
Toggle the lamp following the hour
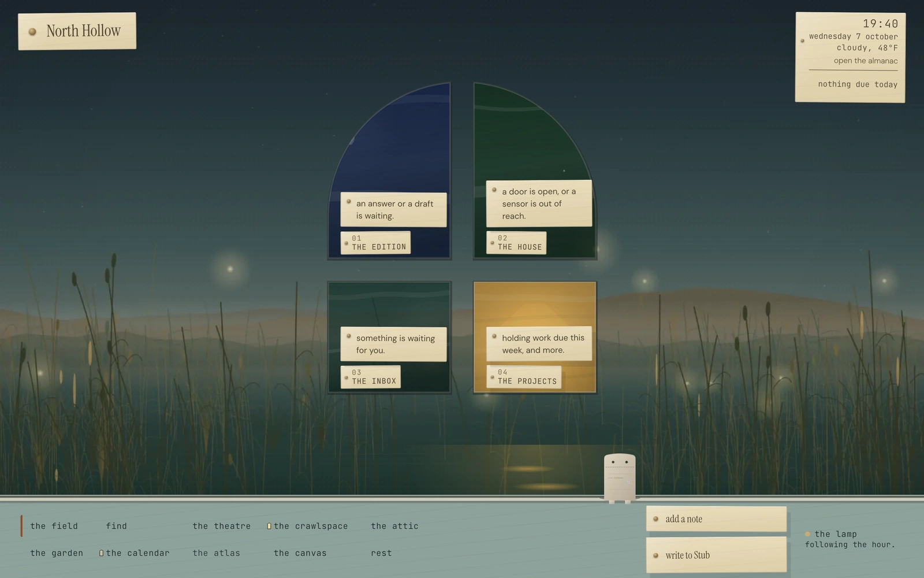(850, 539)
